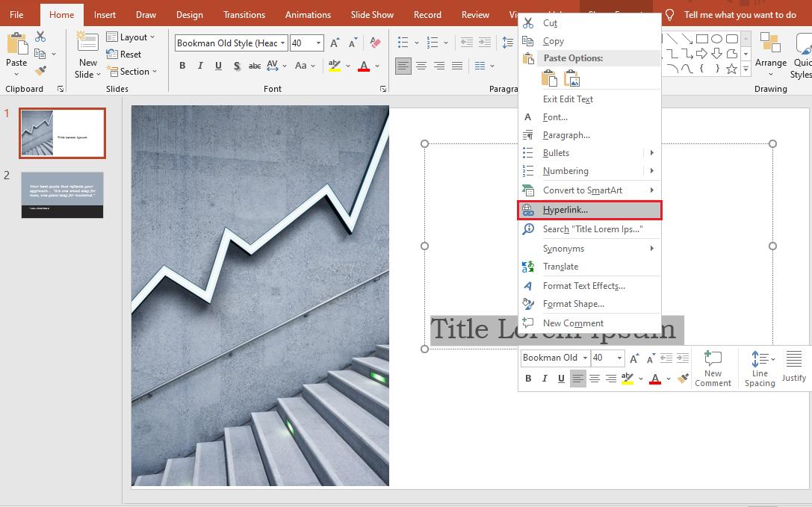
Task: Toggle Bold on the mini toolbar
Action: click(527, 378)
